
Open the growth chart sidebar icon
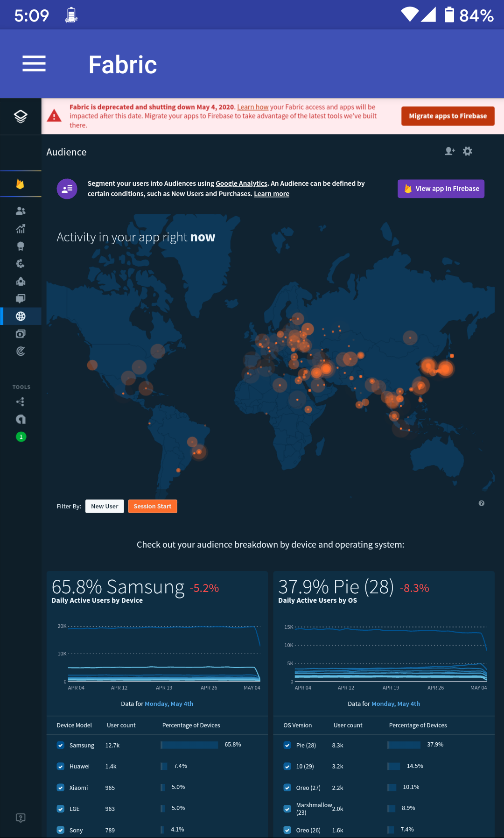[21, 229]
